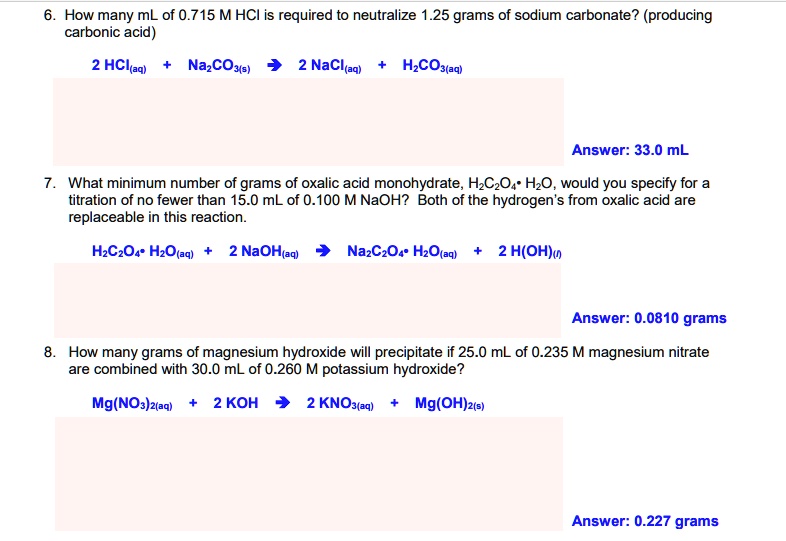This screenshot has height=541, width=786.
Task: Click the reaction arrow in the oxalic acid equation
Action: click(x=324, y=251)
